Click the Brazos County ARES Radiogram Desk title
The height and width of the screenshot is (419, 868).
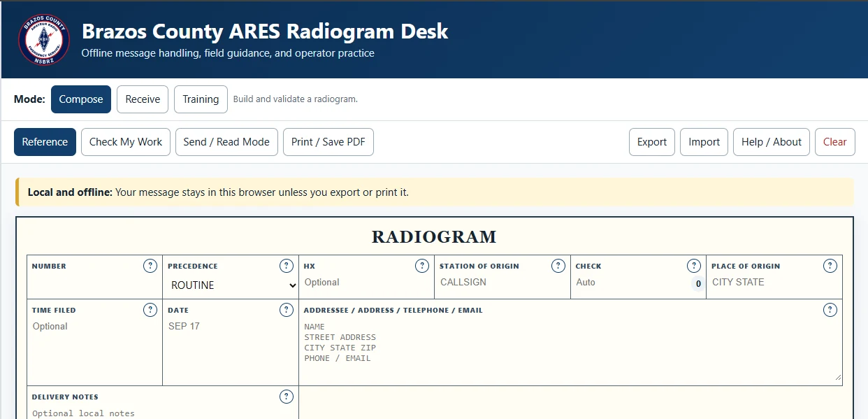coord(265,31)
